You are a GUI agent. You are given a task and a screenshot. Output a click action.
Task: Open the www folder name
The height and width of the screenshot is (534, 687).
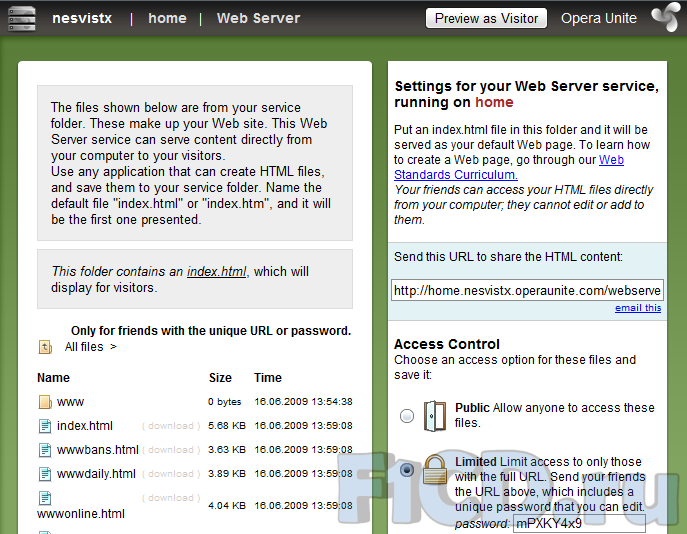pyautogui.click(x=71, y=402)
